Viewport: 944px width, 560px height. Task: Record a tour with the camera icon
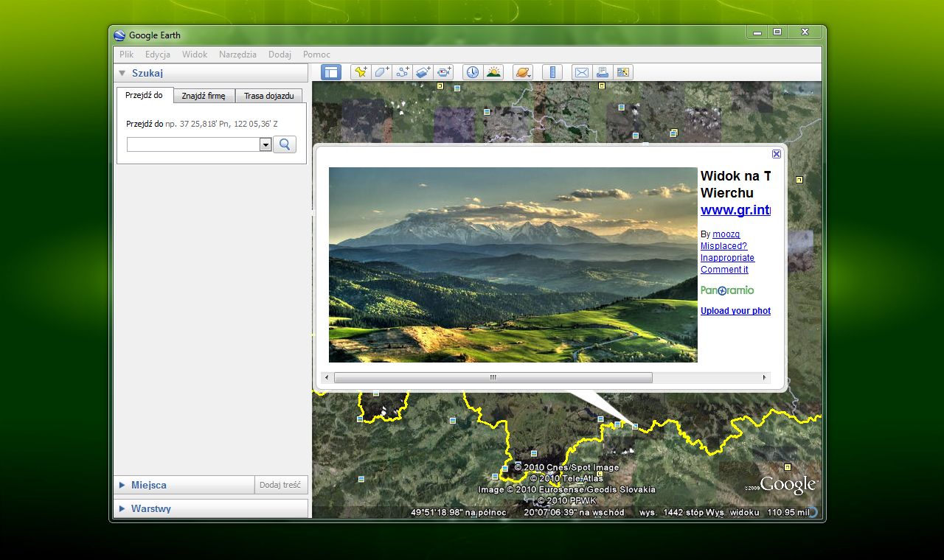coord(443,72)
